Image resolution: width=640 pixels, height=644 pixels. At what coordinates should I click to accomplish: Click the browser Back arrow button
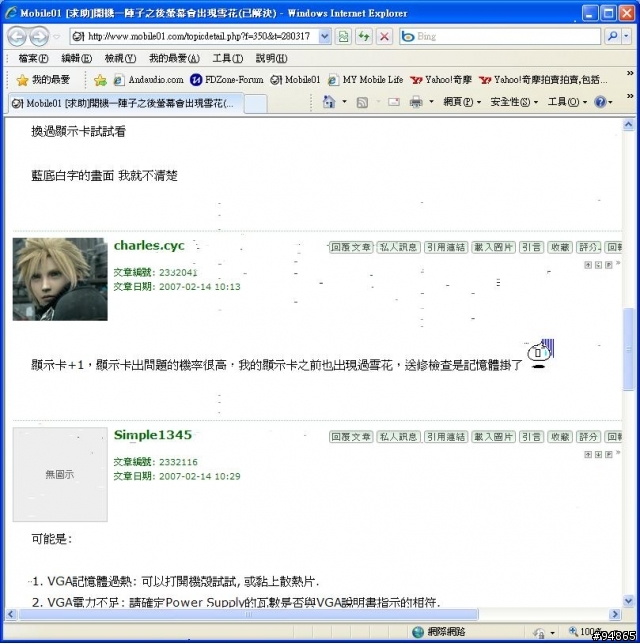tap(17, 37)
